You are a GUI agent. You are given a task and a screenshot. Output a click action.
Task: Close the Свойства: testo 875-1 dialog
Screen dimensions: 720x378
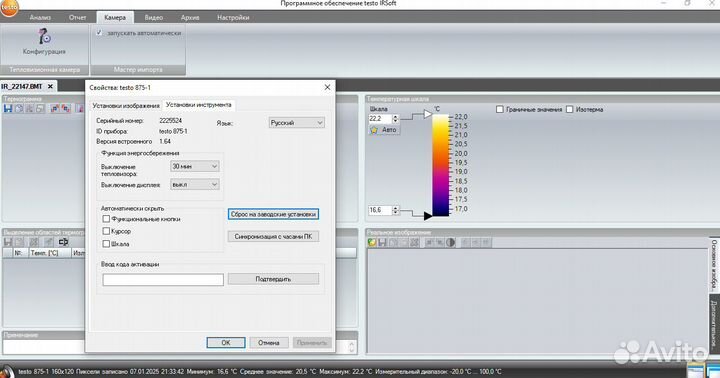tap(327, 87)
